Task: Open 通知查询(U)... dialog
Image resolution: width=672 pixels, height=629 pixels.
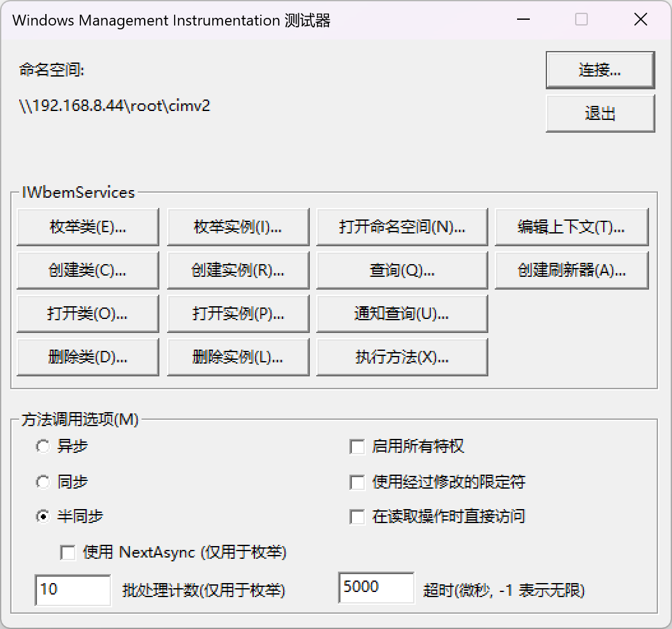Action: [x=402, y=314]
